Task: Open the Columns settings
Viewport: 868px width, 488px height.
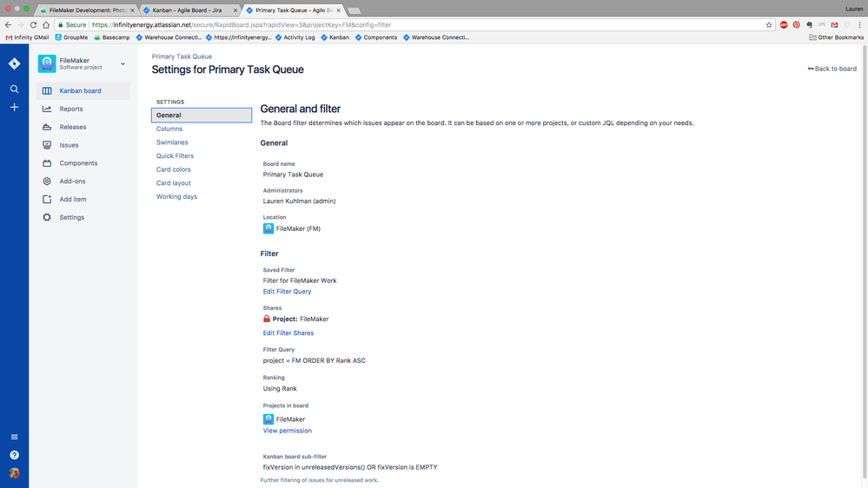Action: click(169, 129)
